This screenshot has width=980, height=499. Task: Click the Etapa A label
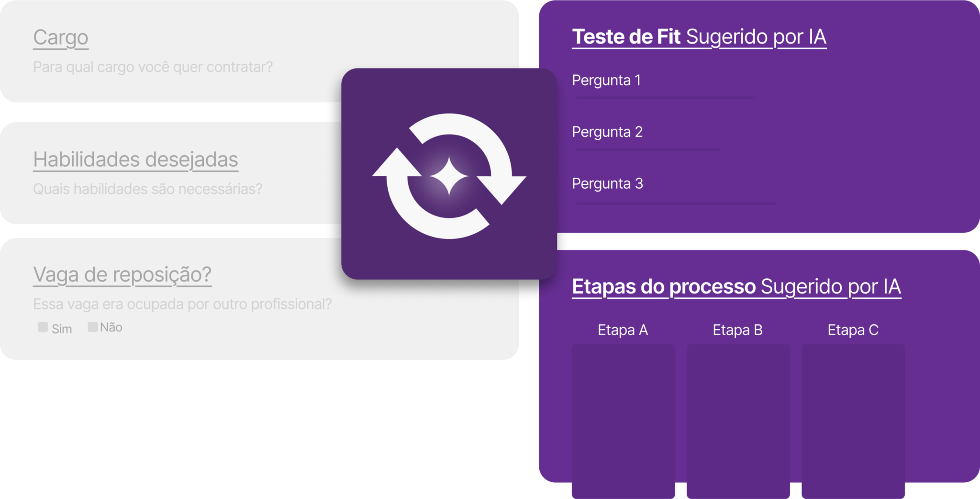click(x=623, y=330)
